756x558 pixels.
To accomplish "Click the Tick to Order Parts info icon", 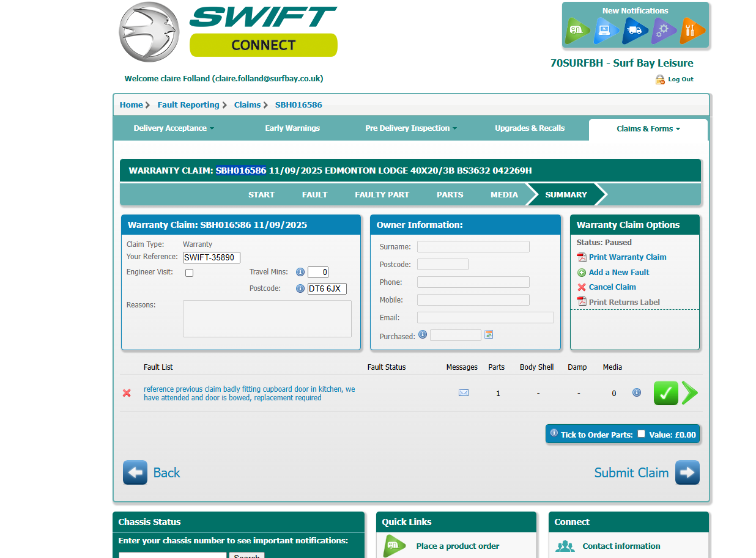I will click(554, 433).
